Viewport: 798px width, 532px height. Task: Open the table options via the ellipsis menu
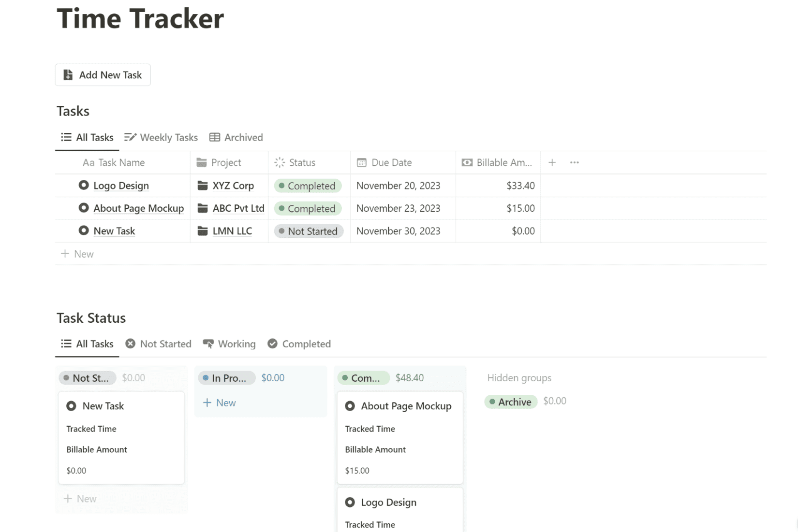574,162
